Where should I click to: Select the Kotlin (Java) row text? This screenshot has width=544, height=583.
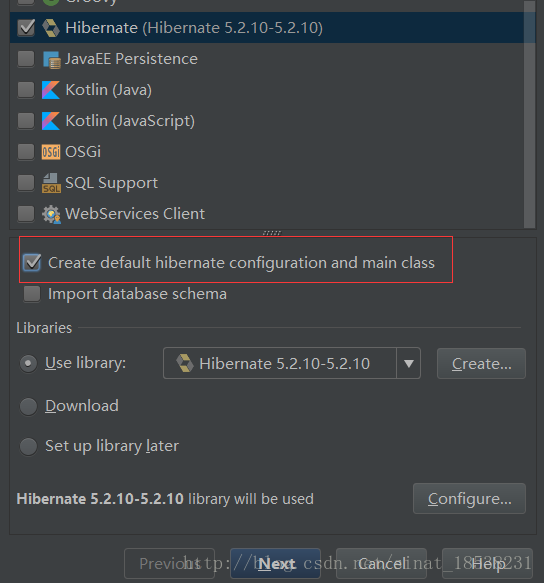pyautogui.click(x=109, y=90)
